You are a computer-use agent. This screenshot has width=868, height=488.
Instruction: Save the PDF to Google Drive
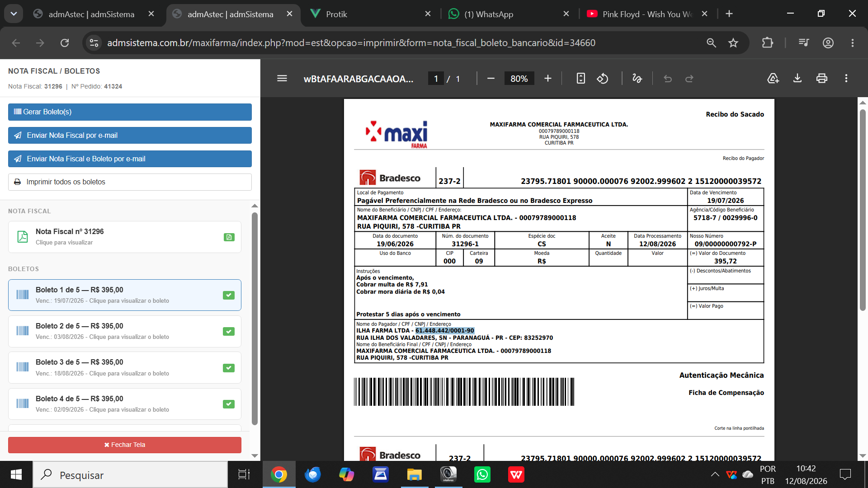(x=773, y=79)
